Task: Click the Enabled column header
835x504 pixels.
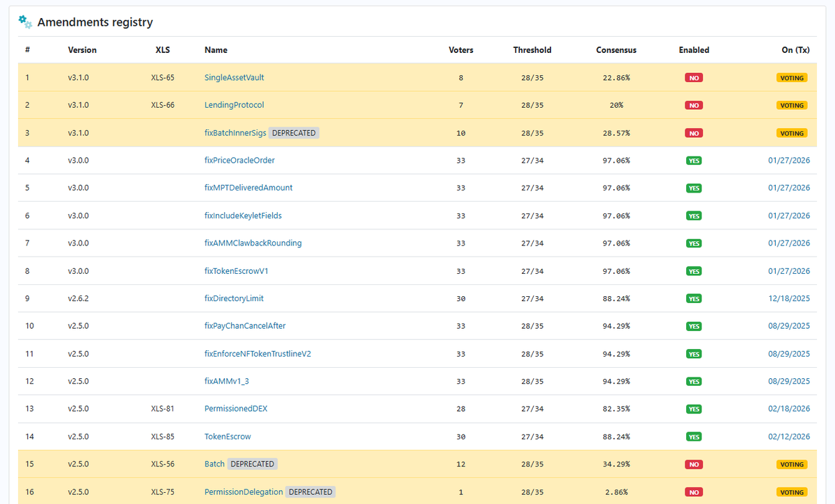Action: pos(694,50)
